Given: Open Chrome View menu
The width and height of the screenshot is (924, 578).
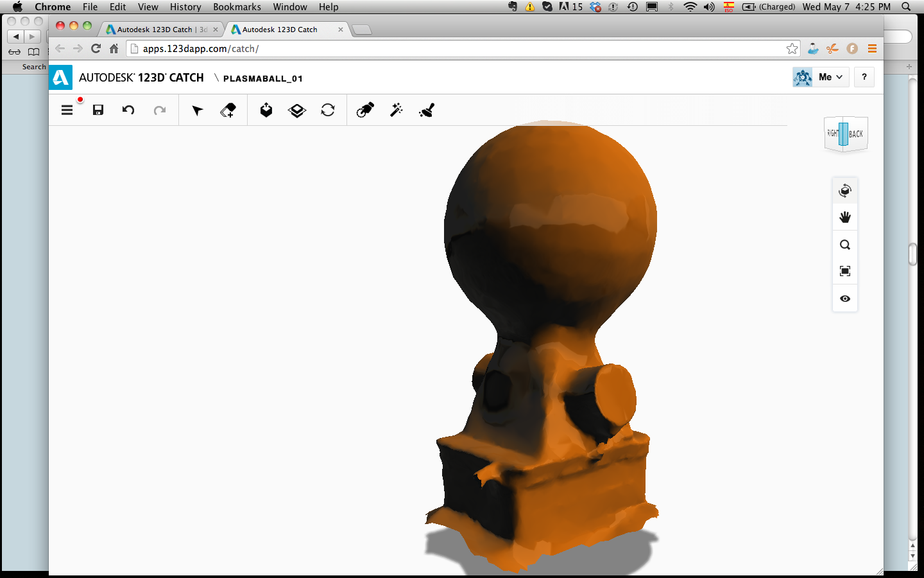Looking at the screenshot, I should (148, 6).
